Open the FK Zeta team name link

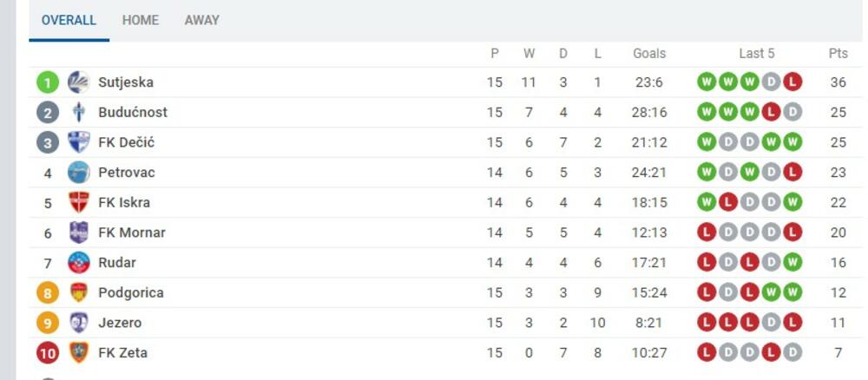(x=122, y=352)
